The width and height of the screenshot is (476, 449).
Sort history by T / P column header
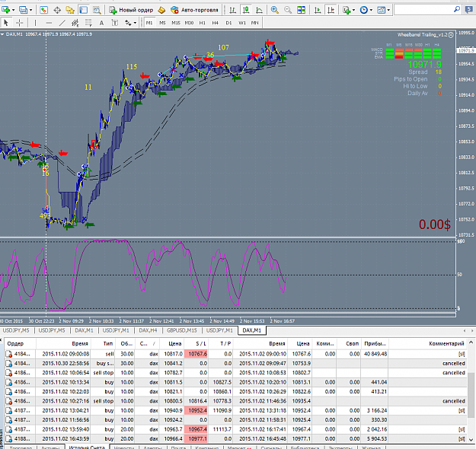221,343
